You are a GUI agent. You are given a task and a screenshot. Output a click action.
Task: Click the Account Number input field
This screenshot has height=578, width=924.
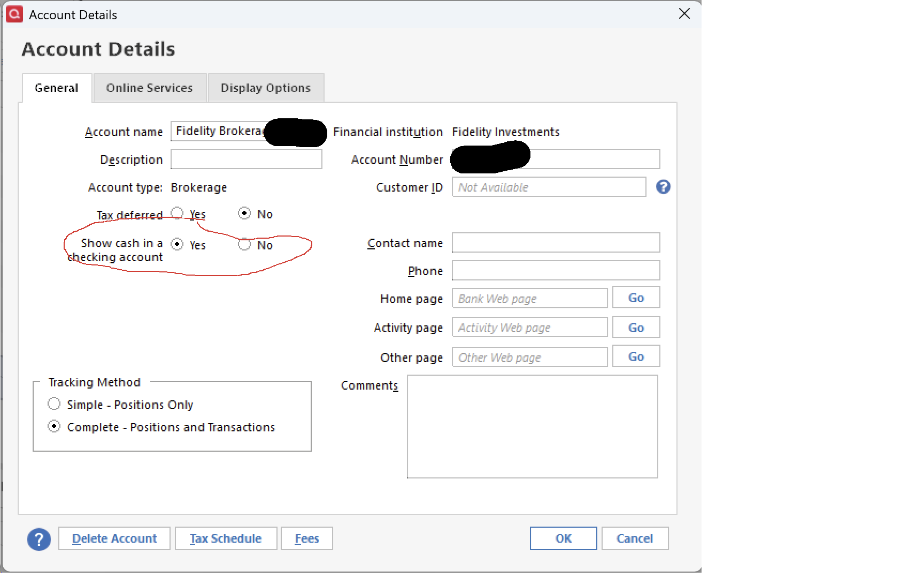pyautogui.click(x=556, y=159)
